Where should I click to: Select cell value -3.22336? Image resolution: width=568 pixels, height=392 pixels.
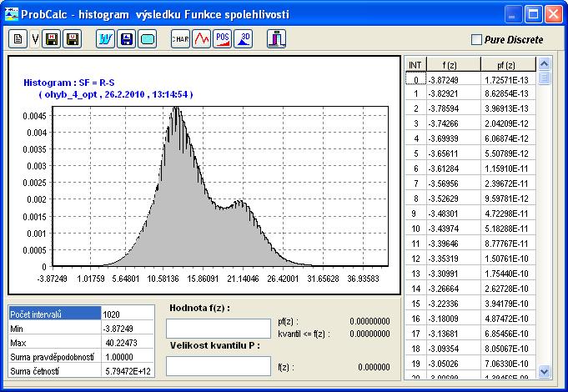pyautogui.click(x=454, y=304)
